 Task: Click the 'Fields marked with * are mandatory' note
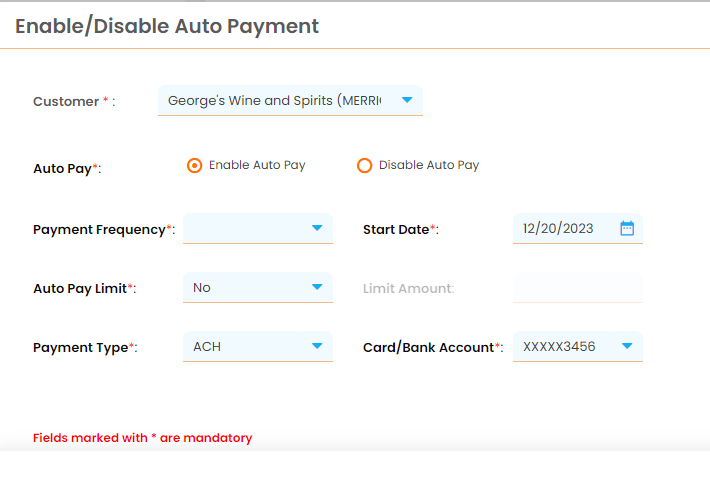[143, 438]
